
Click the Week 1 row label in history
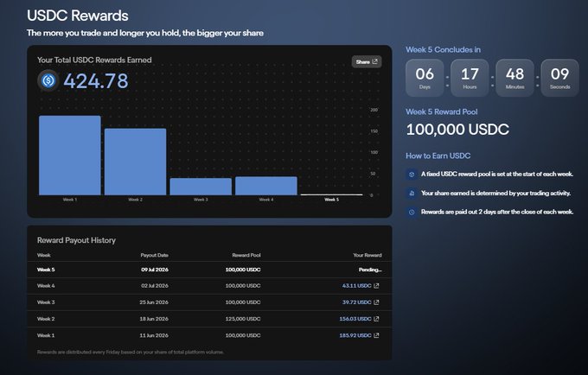click(x=46, y=335)
